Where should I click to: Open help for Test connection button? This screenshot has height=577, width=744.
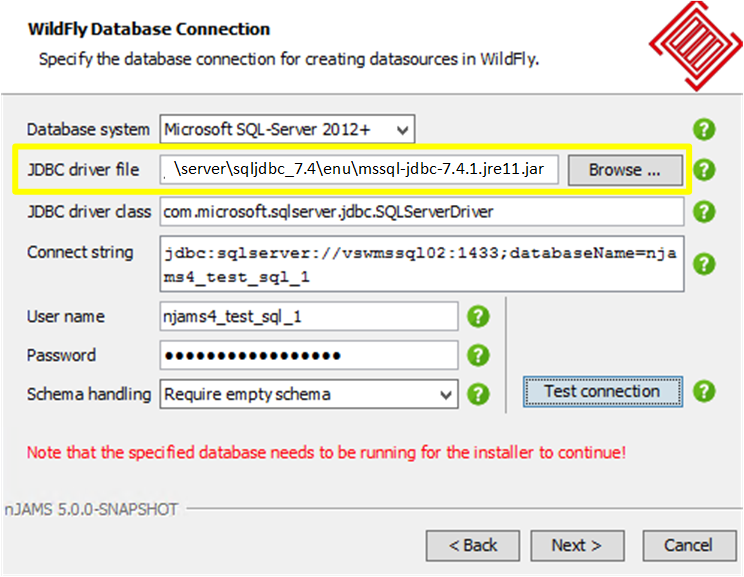click(704, 391)
